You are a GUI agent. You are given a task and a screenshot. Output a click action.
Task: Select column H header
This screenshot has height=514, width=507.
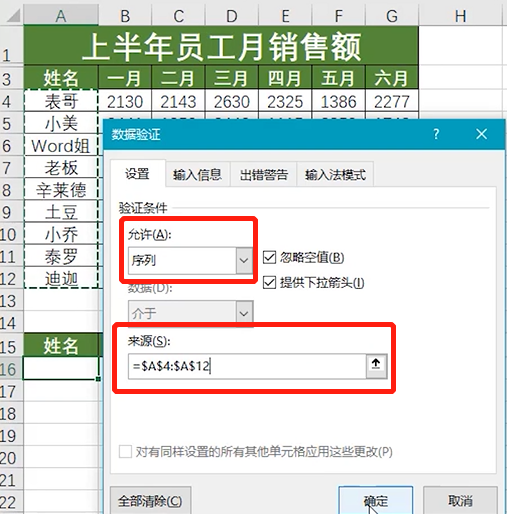(460, 15)
